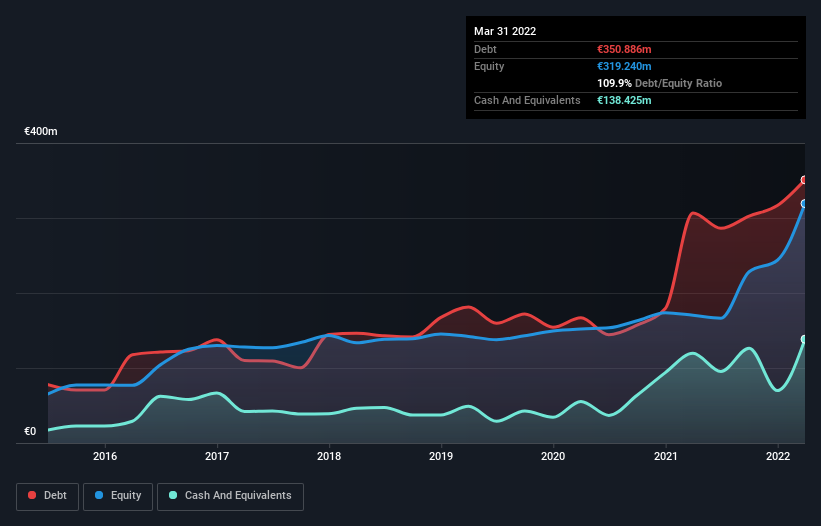Toggle Cash And Equivalents legend button

[230, 496]
